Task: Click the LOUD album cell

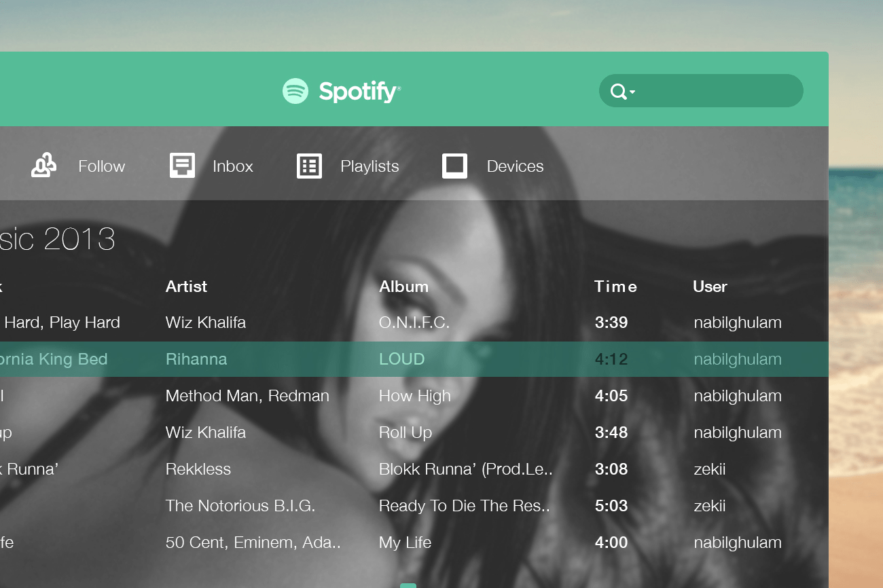Action: pos(401,359)
